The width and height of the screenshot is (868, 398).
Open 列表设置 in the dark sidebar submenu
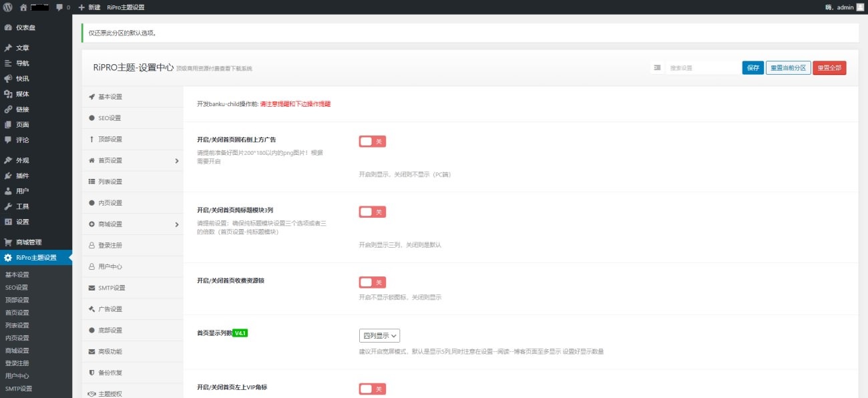click(17, 325)
